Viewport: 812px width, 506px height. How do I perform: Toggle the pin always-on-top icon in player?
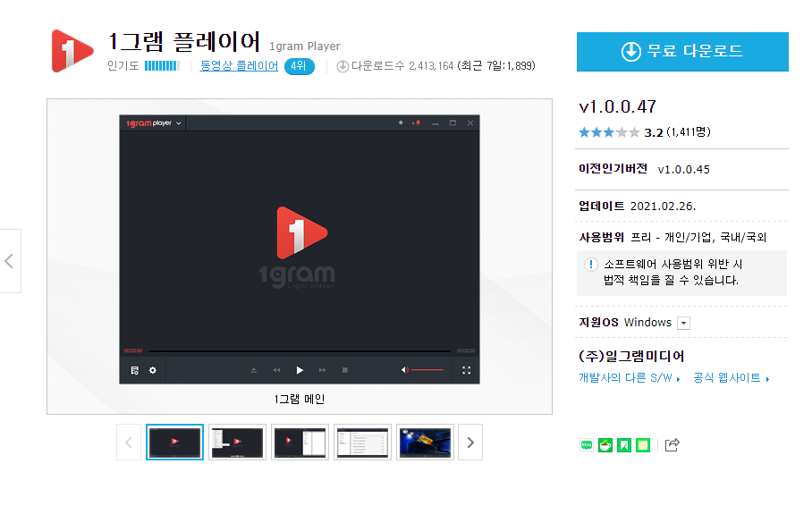coord(417,122)
